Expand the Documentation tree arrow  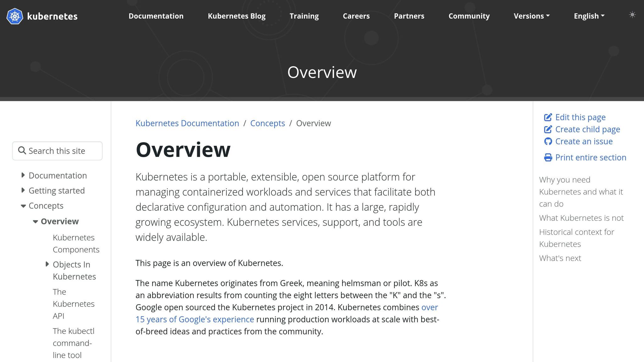click(23, 175)
